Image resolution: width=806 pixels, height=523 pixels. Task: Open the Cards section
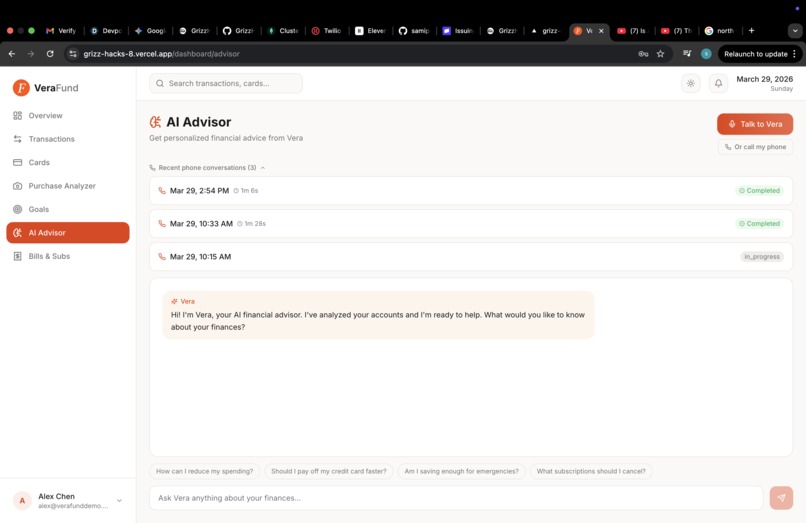(x=68, y=163)
